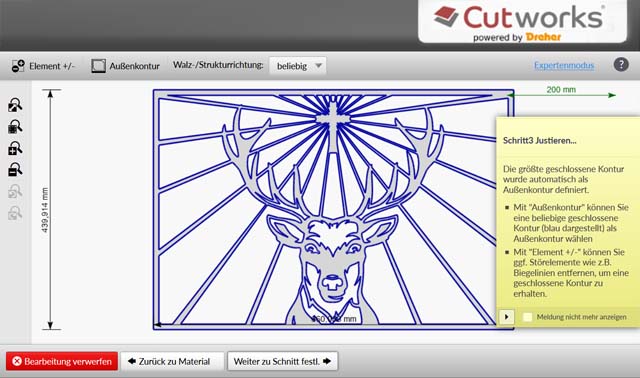The width and height of the screenshot is (640, 378).
Task: Collapse the yellow hint panel arrow
Action: point(507,317)
